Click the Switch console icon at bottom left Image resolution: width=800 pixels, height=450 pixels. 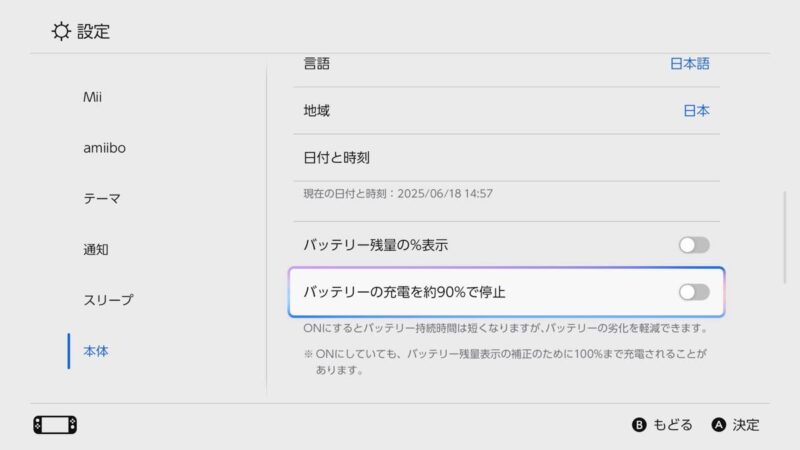[55, 424]
